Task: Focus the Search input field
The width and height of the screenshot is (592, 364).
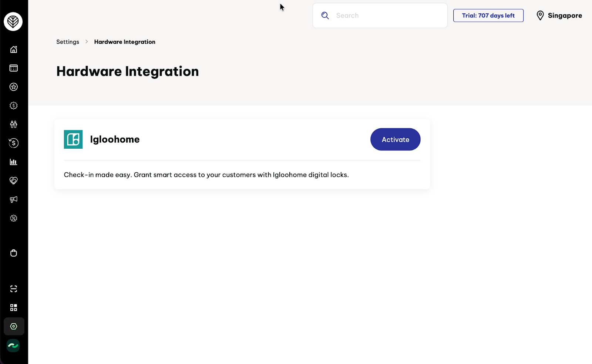Action: click(x=380, y=16)
